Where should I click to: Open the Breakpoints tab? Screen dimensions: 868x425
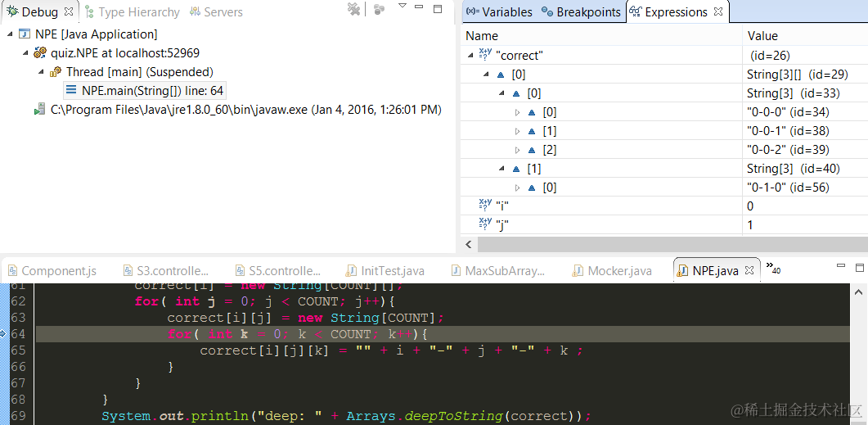[581, 12]
